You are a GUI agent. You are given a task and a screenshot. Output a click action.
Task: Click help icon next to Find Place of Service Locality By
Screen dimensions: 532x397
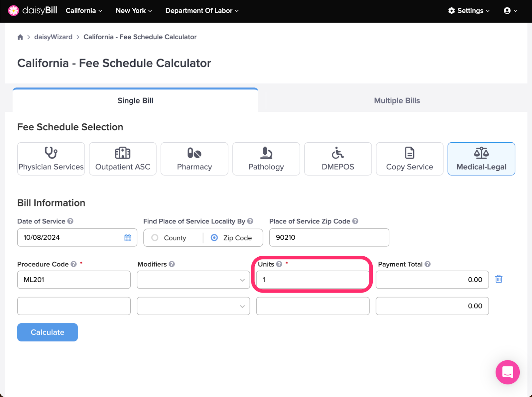point(250,221)
